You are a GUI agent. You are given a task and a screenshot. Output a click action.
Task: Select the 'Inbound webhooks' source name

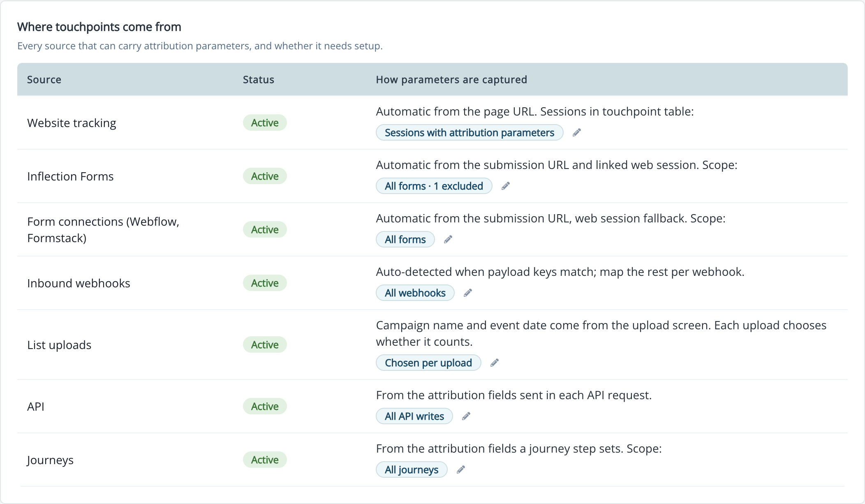pos(79,283)
